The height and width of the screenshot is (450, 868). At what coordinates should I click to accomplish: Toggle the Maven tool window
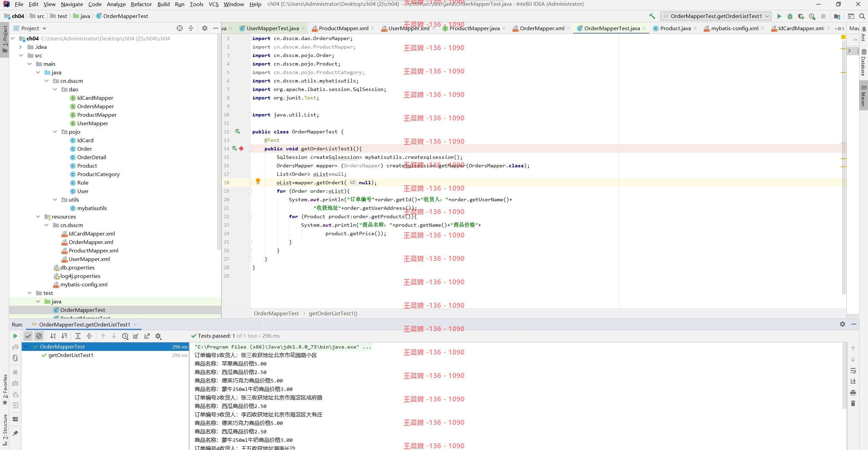coord(864,96)
